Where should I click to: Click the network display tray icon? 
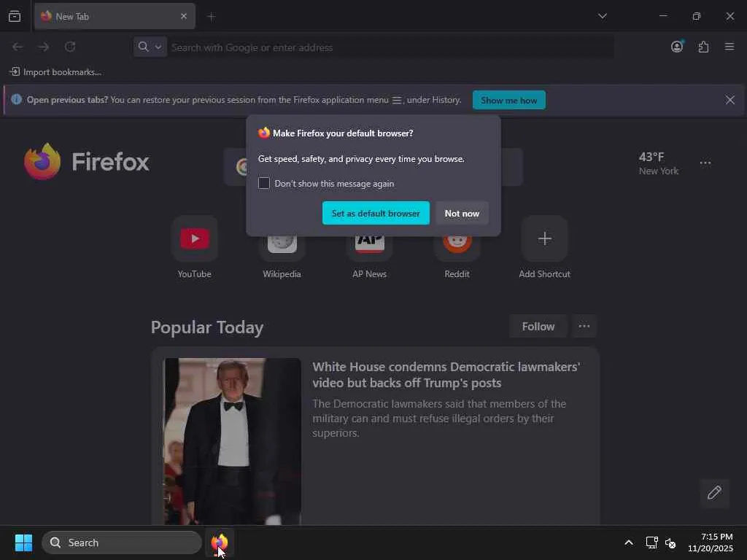(x=651, y=542)
